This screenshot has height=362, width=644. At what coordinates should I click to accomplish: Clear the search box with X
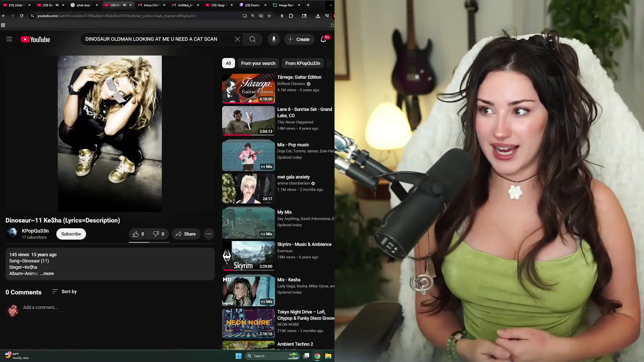click(x=237, y=39)
